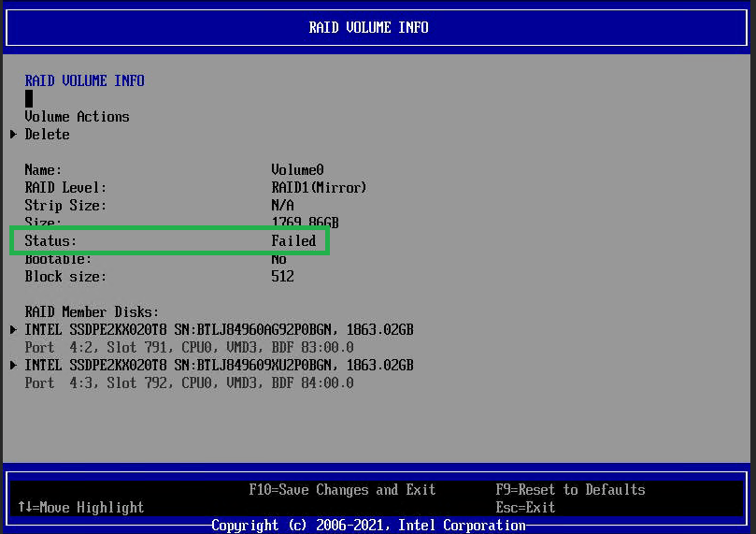Click the Volume Actions heading

77,117
